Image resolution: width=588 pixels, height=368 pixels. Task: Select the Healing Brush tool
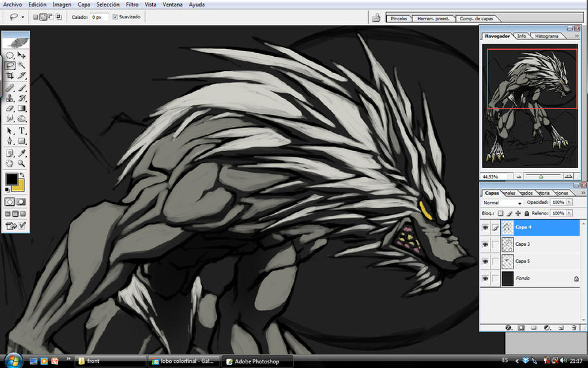click(10, 88)
